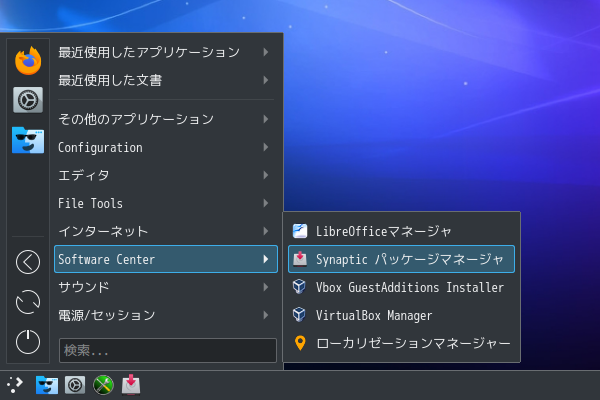Screen dimensions: 600x400
Task: Launch Firefox from the menu sidebar
Action: (28, 60)
